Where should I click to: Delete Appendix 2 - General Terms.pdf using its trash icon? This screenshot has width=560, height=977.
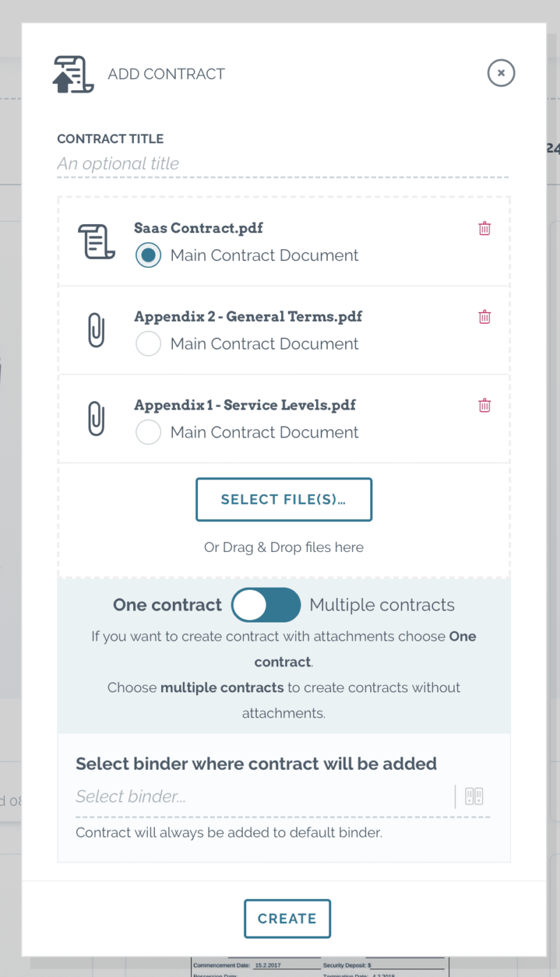tap(485, 317)
